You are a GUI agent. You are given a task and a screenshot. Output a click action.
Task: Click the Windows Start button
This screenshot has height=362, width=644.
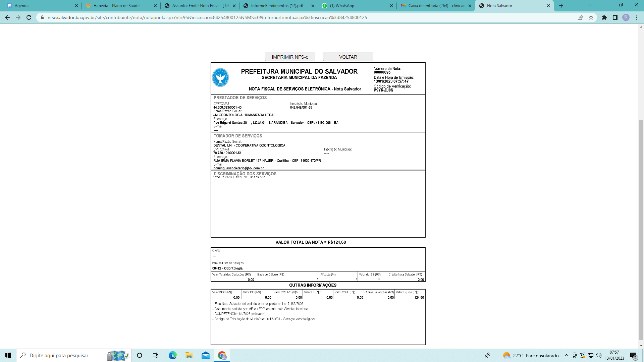pos(8,355)
